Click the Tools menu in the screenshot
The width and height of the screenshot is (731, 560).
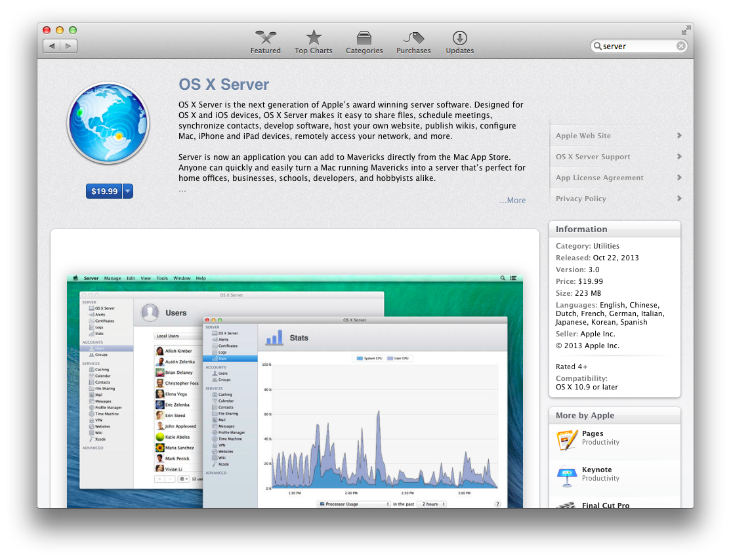pyautogui.click(x=162, y=278)
